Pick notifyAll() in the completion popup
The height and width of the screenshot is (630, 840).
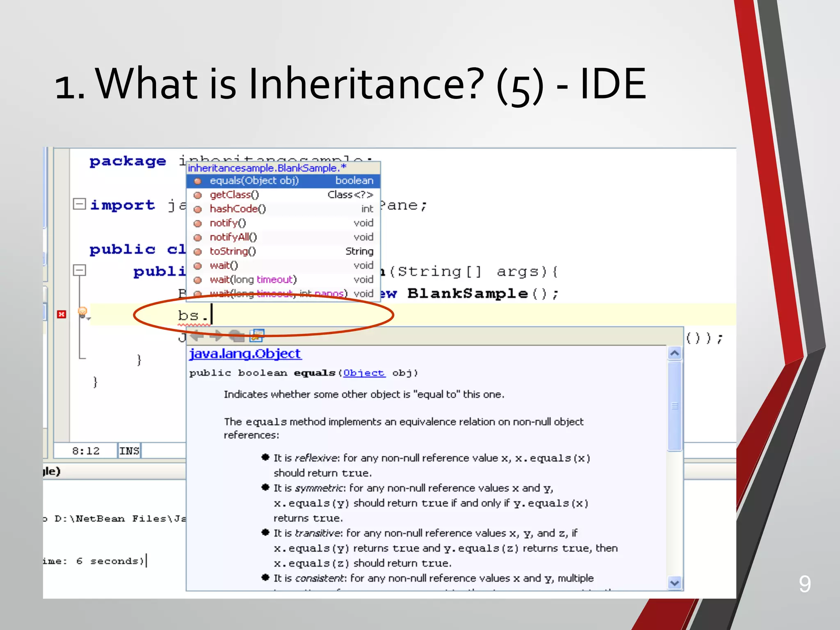[233, 237]
